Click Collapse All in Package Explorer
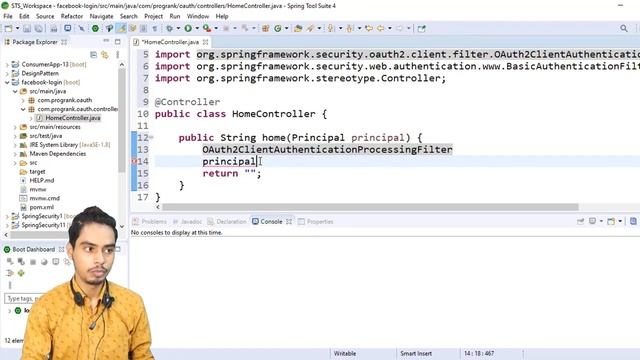The image size is (640, 360). point(93,55)
